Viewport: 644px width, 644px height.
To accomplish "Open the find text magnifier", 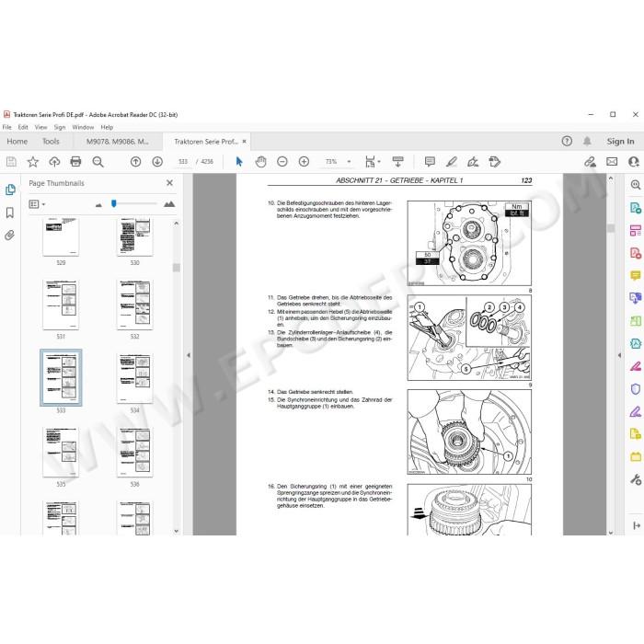I will coord(98,162).
